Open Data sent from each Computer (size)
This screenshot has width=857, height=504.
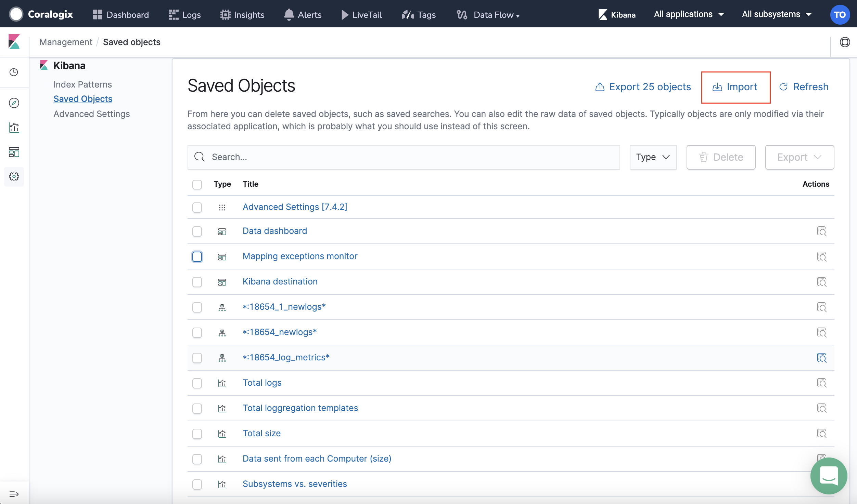[x=317, y=459]
